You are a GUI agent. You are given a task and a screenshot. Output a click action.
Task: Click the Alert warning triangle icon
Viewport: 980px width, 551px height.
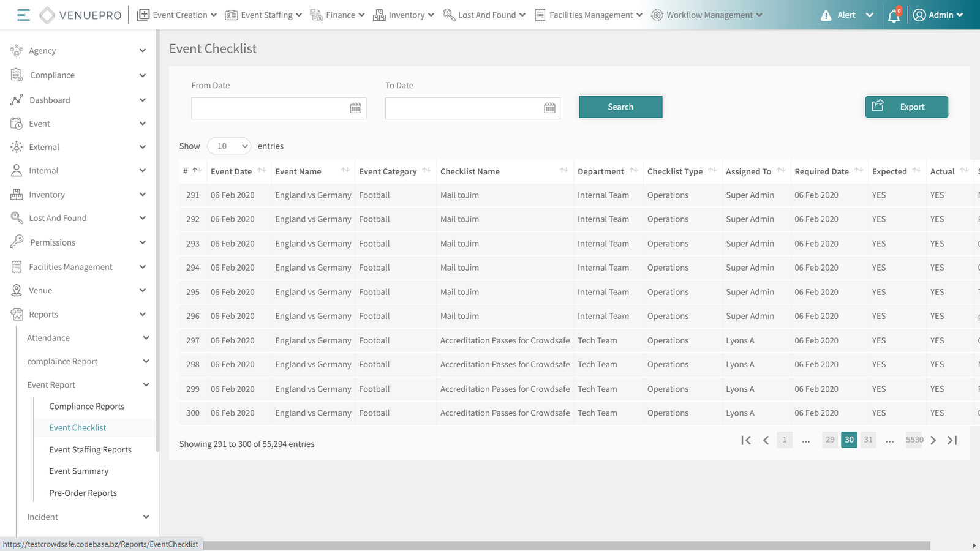click(826, 15)
